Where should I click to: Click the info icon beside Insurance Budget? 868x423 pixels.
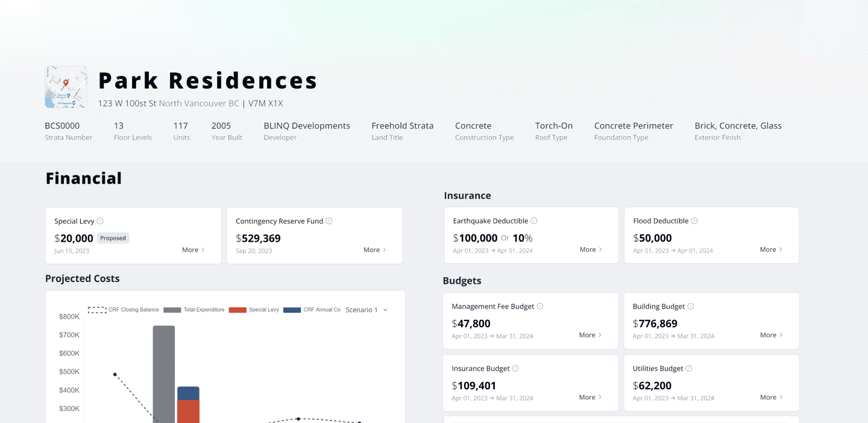515,369
